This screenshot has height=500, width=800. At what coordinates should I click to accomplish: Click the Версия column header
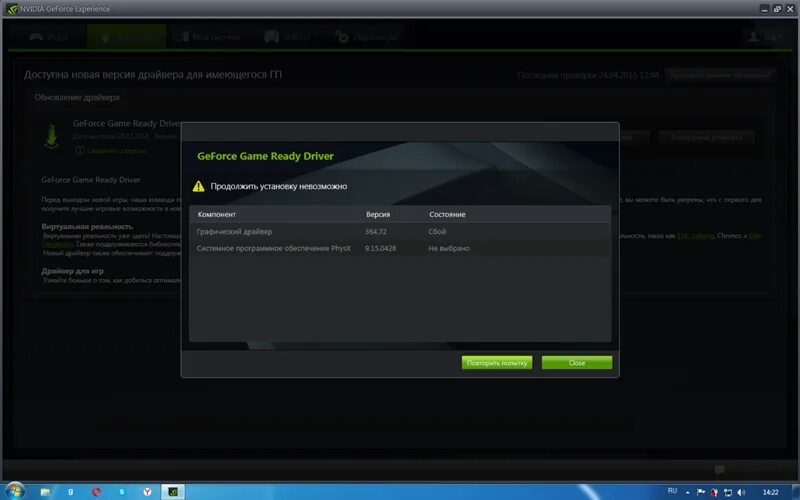378,214
